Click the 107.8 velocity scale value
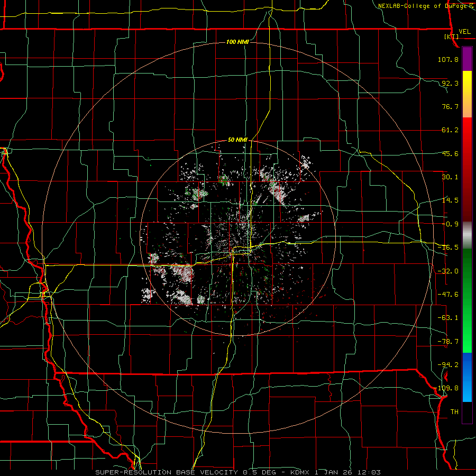 click(448, 59)
